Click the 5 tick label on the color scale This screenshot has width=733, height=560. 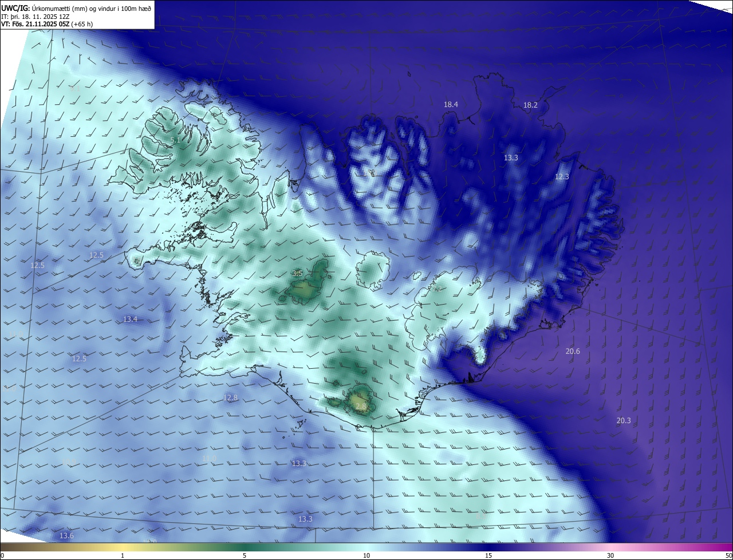(245, 555)
